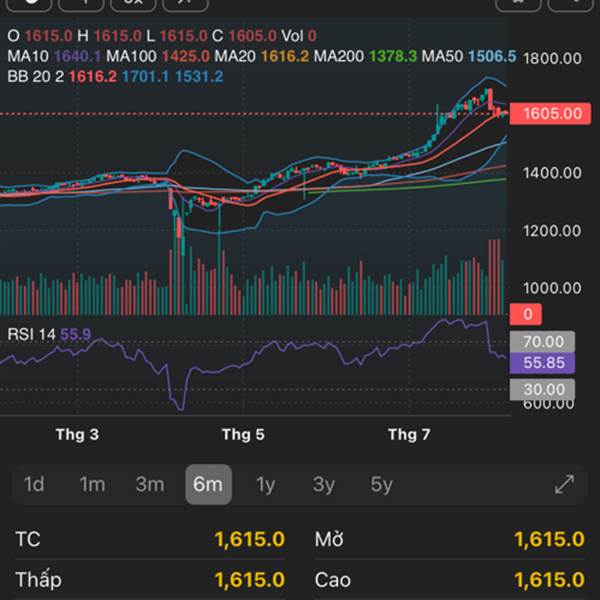Select the MA20 1616.2 indicator legend
600x600 pixels.
[x=261, y=56]
